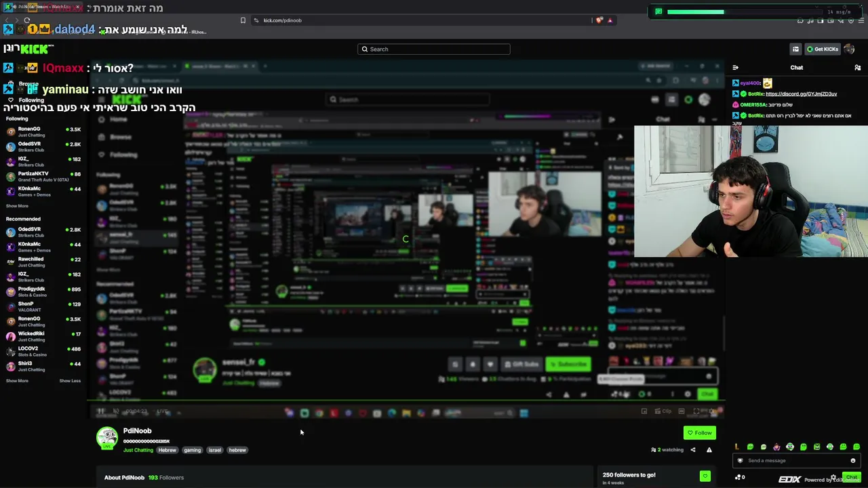
Task: Open the Brave Shields icon in address bar
Action: point(599,20)
